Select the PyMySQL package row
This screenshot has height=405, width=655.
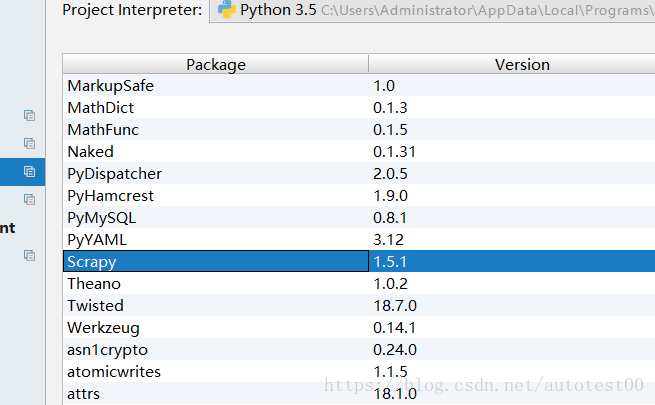(x=359, y=218)
